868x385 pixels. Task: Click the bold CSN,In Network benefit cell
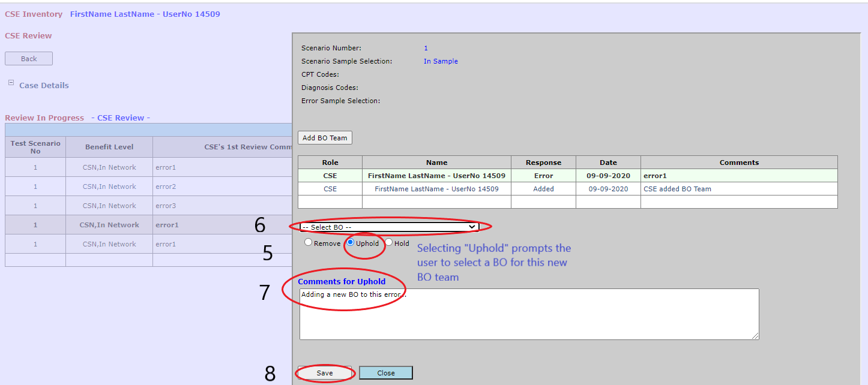(109, 225)
